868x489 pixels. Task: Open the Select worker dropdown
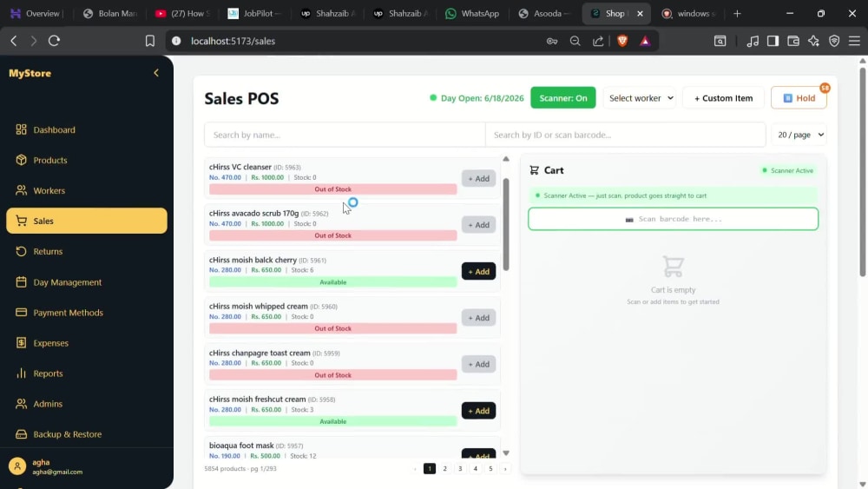tap(641, 98)
